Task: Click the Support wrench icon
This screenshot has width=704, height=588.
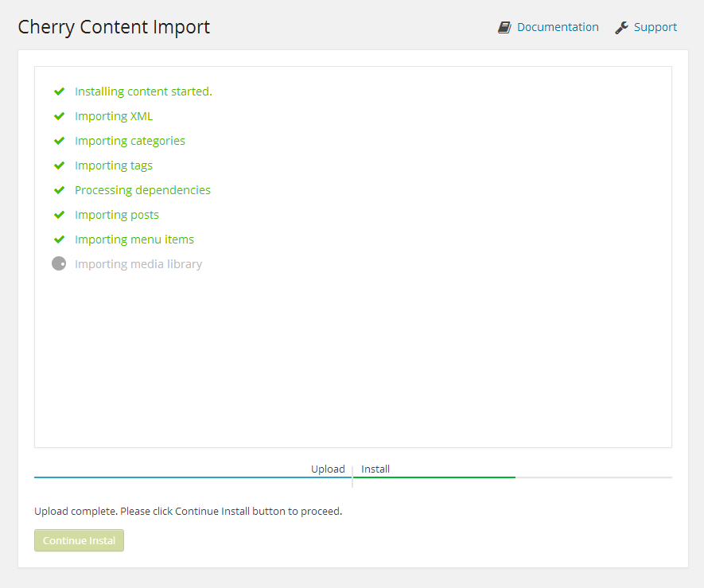Action: click(621, 27)
